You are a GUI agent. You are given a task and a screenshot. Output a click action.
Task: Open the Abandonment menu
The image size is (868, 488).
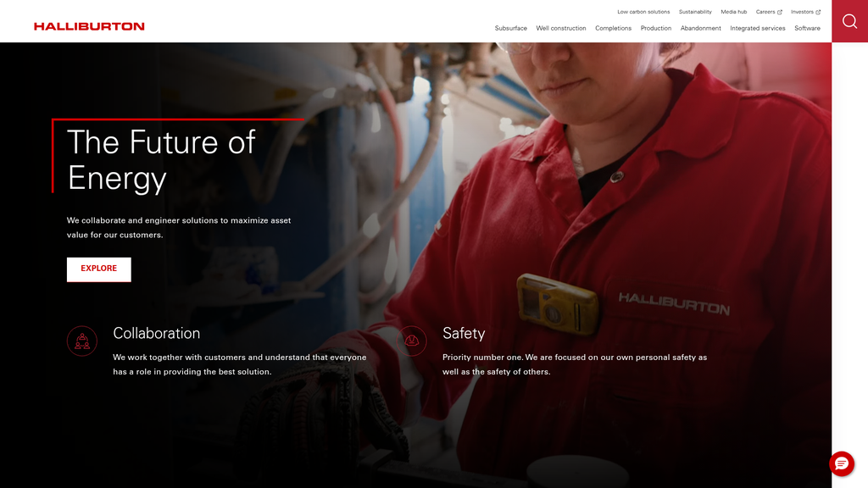click(x=700, y=28)
